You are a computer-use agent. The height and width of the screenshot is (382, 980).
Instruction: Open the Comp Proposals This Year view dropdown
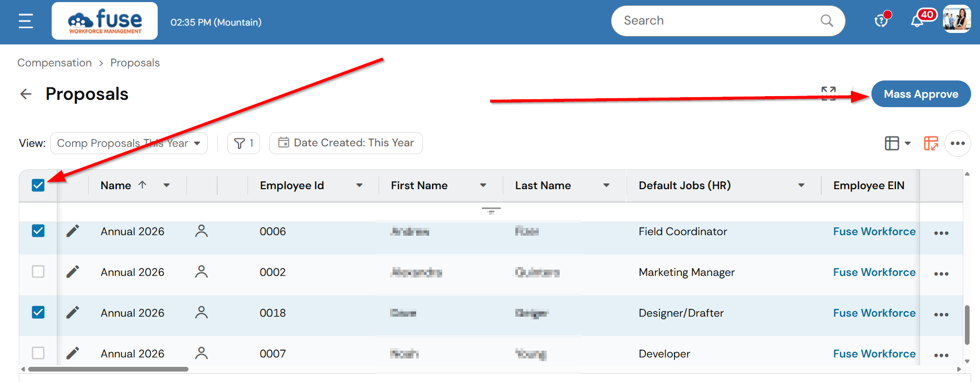tap(128, 143)
